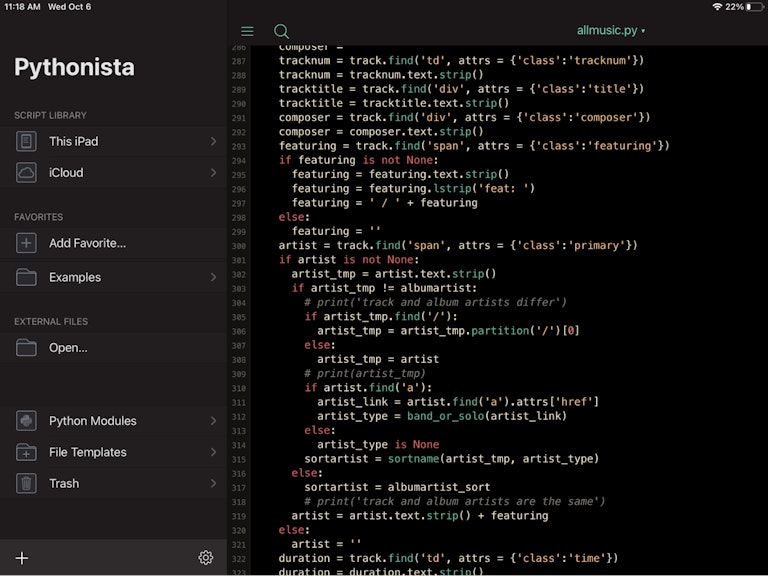Click the '# print(artist_tmp)' comment line

pos(365,373)
